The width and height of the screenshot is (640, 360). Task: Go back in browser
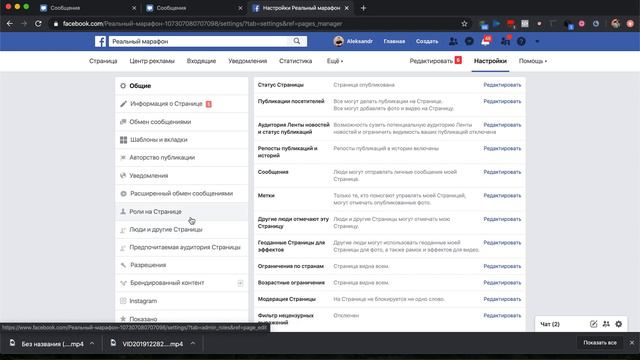pyautogui.click(x=10, y=24)
